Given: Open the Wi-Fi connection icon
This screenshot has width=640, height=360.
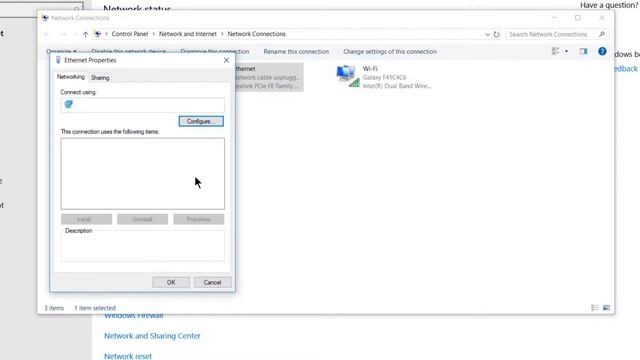Looking at the screenshot, I should [x=348, y=76].
